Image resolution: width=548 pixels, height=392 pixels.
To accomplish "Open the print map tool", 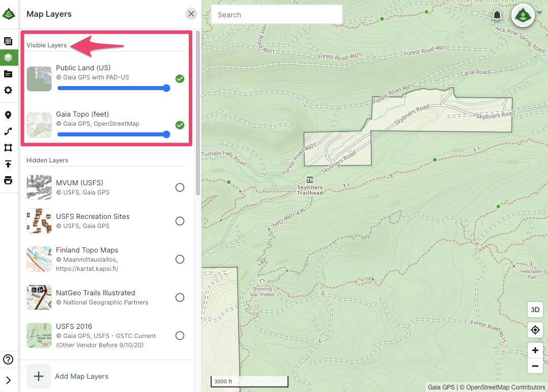I will pyautogui.click(x=8, y=180).
